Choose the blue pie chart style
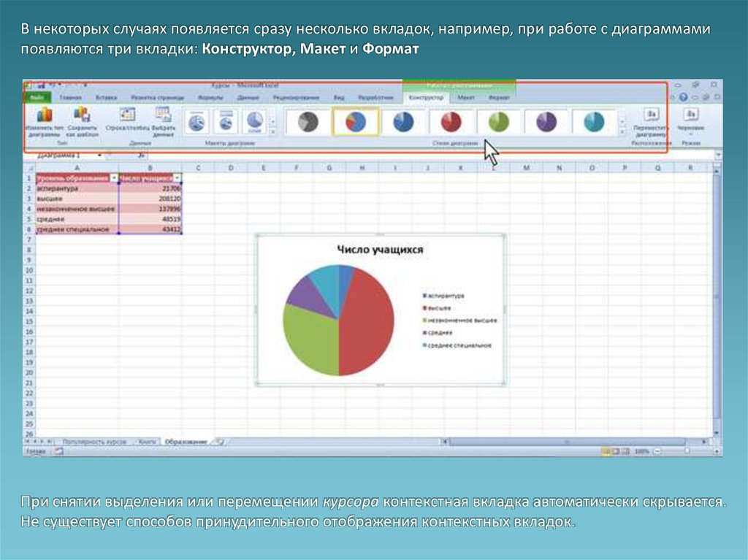This screenshot has width=748, height=560. pyautogui.click(x=403, y=122)
